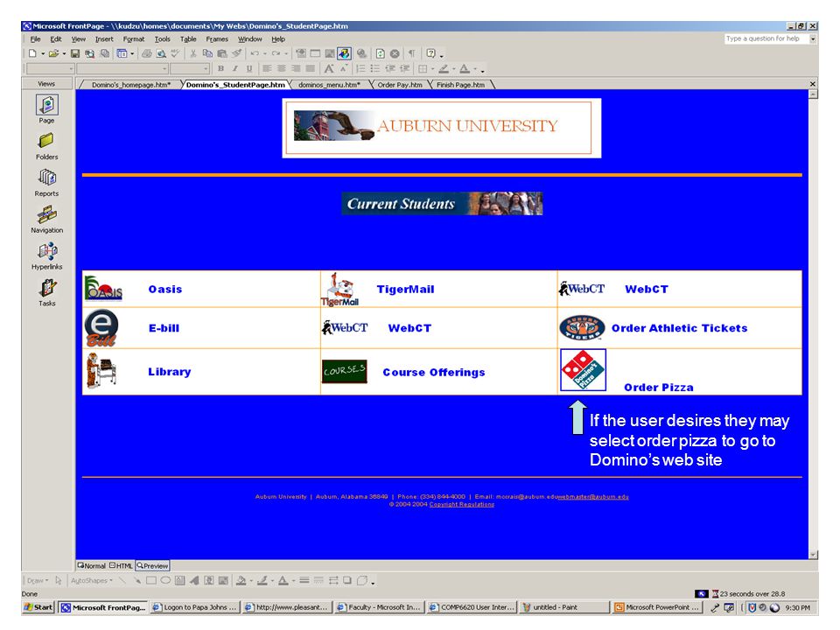
Task: Click the Copy toolbar icon
Action: [207, 53]
